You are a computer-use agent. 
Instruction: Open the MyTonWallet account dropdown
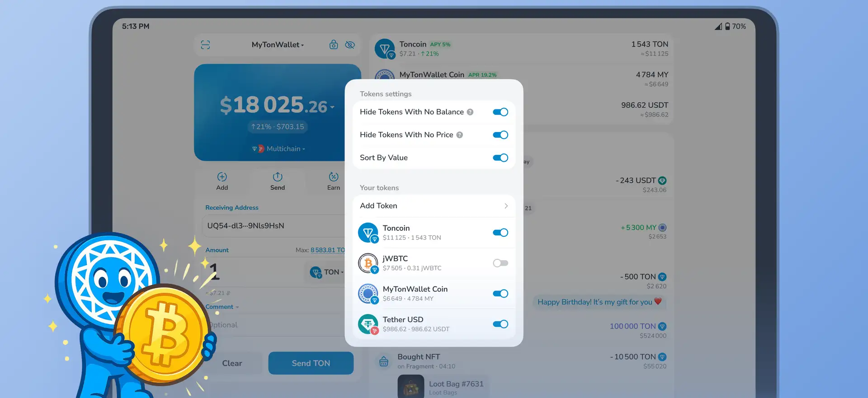[x=278, y=45]
